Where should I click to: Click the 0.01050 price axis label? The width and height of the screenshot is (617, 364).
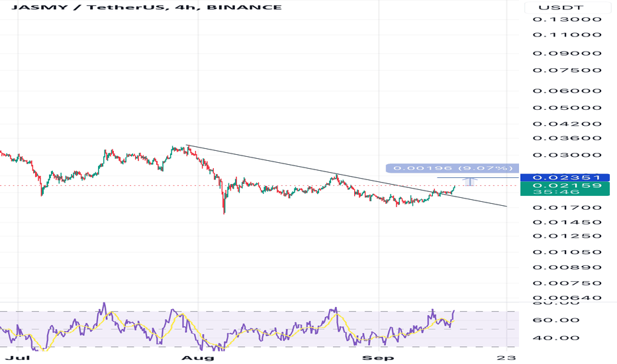(x=567, y=252)
